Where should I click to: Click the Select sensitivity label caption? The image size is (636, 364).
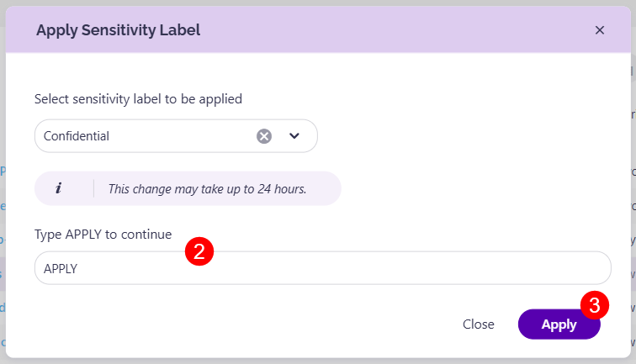coord(138,99)
